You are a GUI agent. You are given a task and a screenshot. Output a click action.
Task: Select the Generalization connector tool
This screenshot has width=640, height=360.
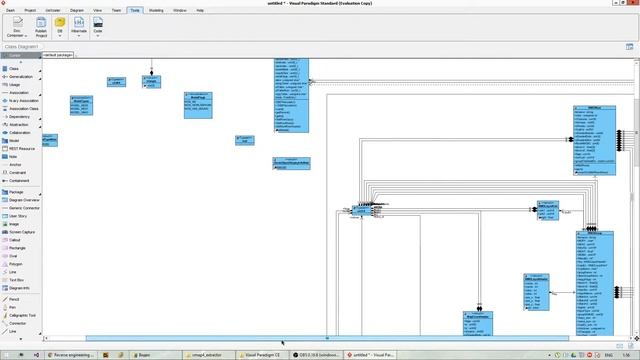(x=20, y=77)
